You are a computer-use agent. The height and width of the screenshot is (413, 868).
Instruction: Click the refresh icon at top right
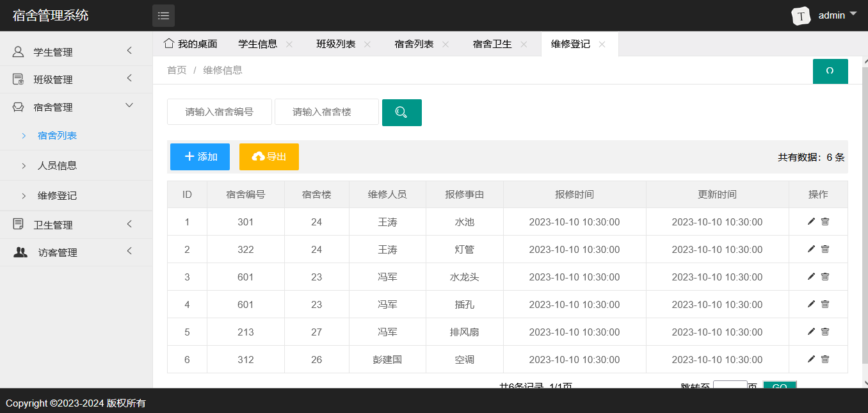(x=830, y=71)
